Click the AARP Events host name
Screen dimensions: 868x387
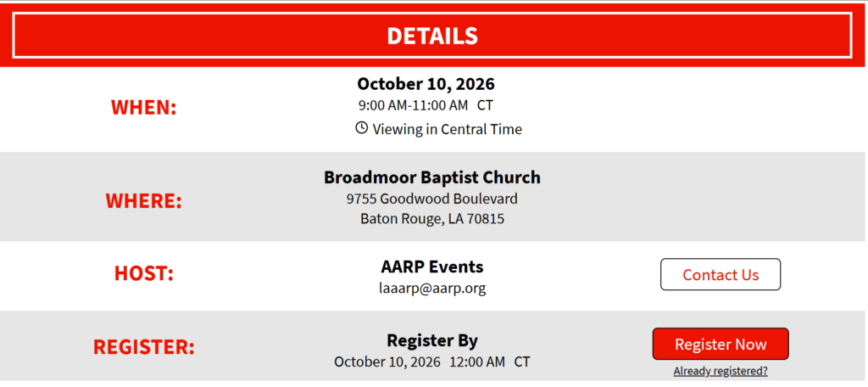(x=432, y=266)
